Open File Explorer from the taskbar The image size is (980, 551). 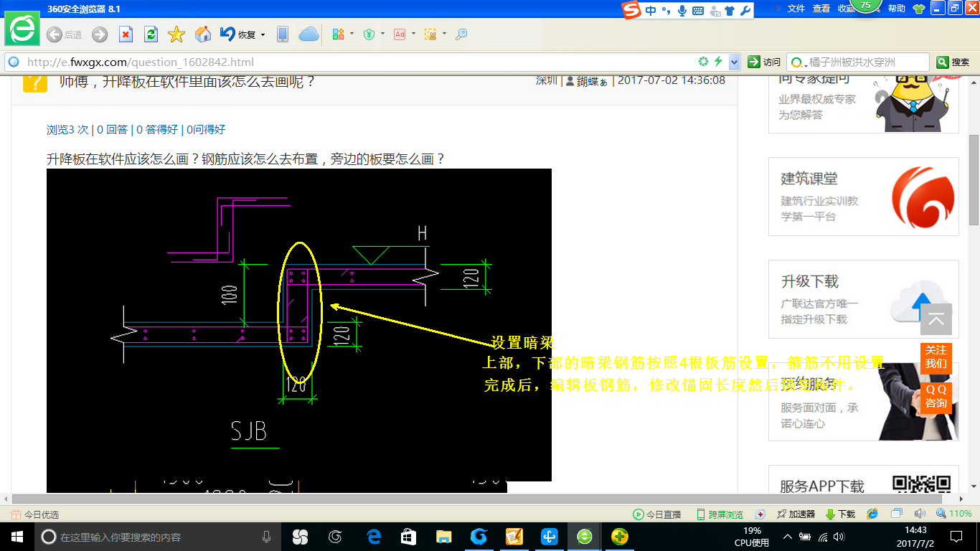[x=444, y=537]
